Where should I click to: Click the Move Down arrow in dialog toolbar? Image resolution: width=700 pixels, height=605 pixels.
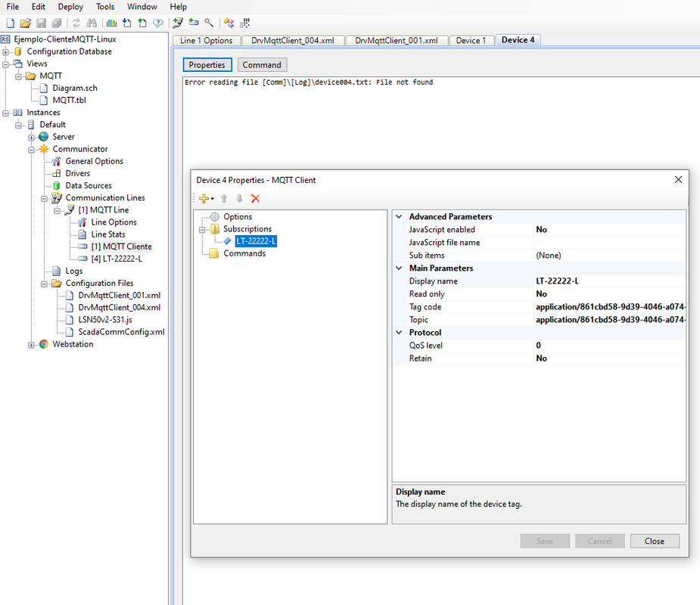tap(239, 199)
